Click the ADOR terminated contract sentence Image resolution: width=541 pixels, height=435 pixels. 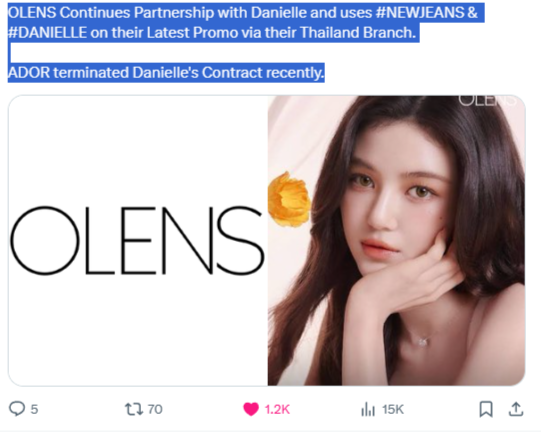(x=166, y=73)
